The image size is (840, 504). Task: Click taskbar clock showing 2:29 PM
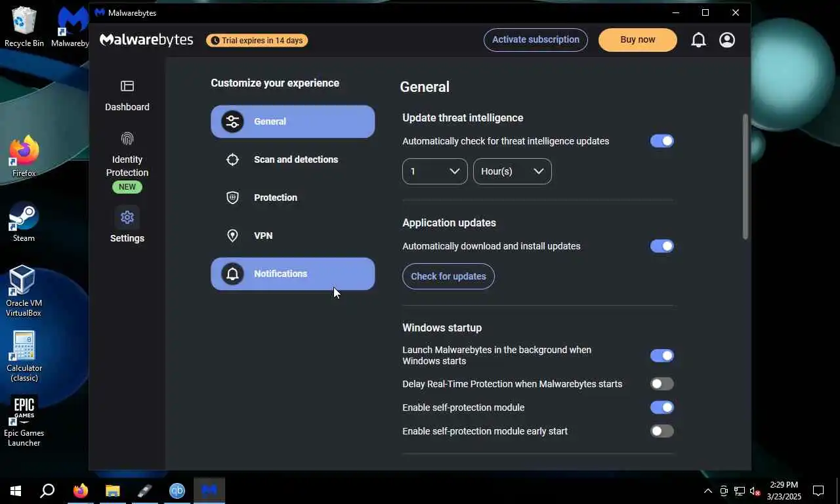click(784, 490)
